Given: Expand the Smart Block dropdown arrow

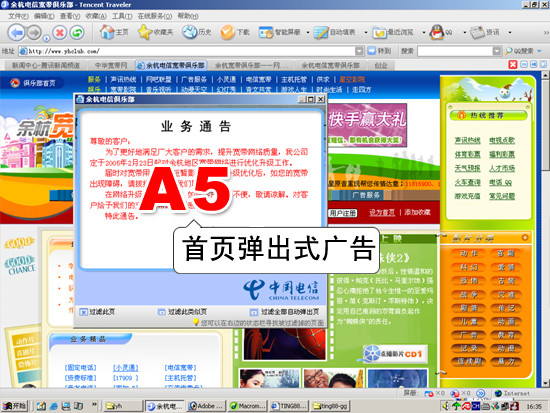Looking at the screenshot, I should 308,33.
